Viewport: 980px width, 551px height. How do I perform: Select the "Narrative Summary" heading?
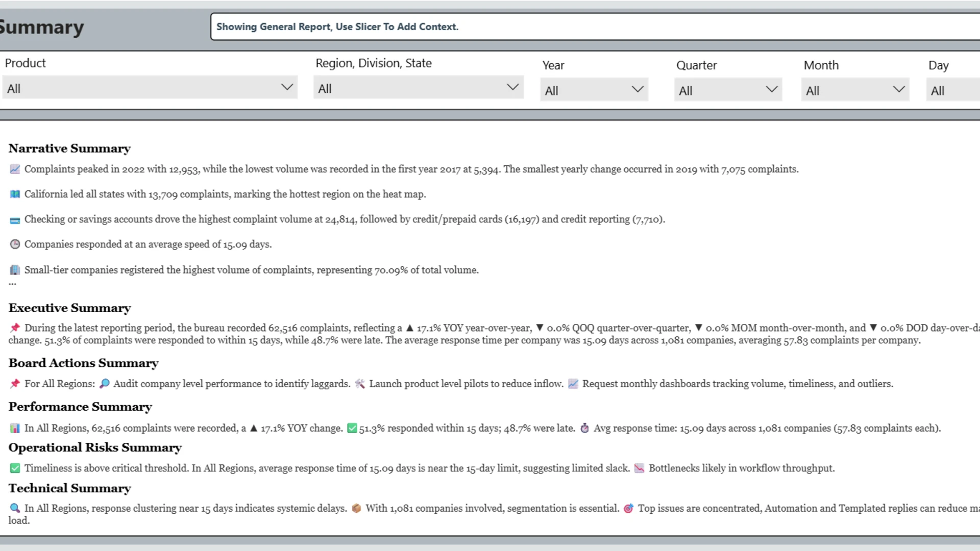coord(69,148)
